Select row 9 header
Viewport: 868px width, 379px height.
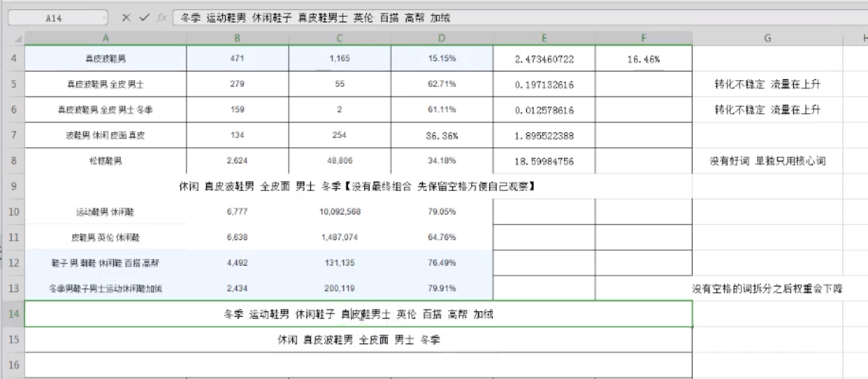12,186
